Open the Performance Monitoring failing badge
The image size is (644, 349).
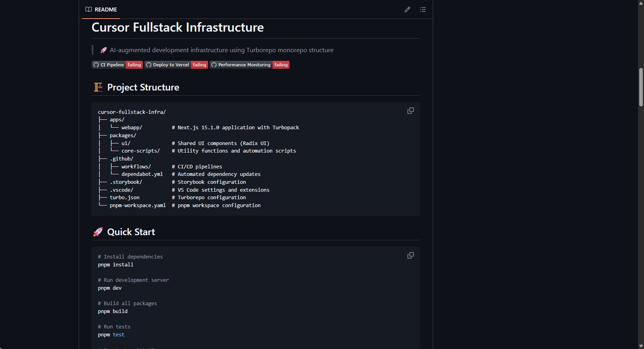pyautogui.click(x=250, y=65)
